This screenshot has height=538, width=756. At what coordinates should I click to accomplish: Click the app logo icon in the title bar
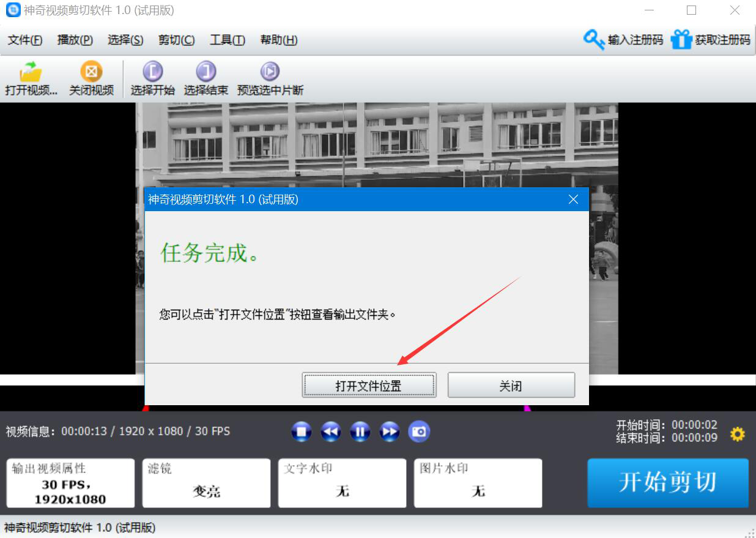(x=12, y=10)
